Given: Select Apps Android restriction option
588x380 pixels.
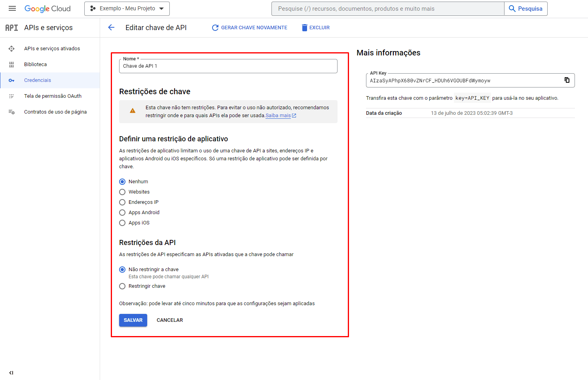Looking at the screenshot, I should [x=122, y=213].
